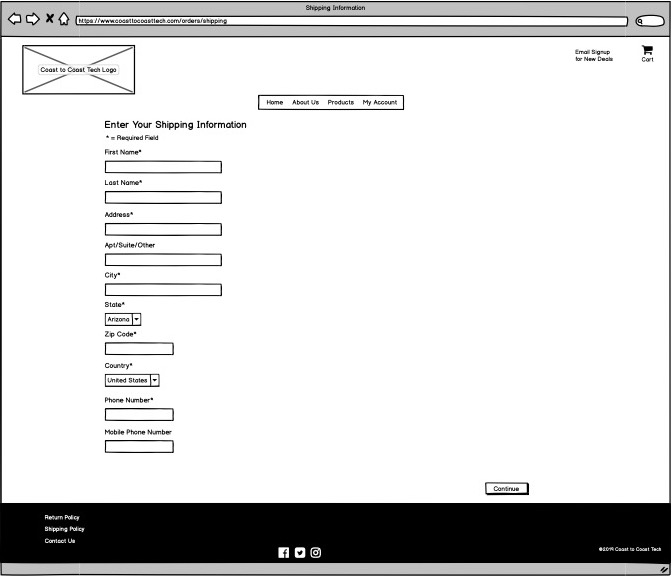Click the browser stop X icon
Viewport: 672px width, 576px height.
click(x=49, y=19)
